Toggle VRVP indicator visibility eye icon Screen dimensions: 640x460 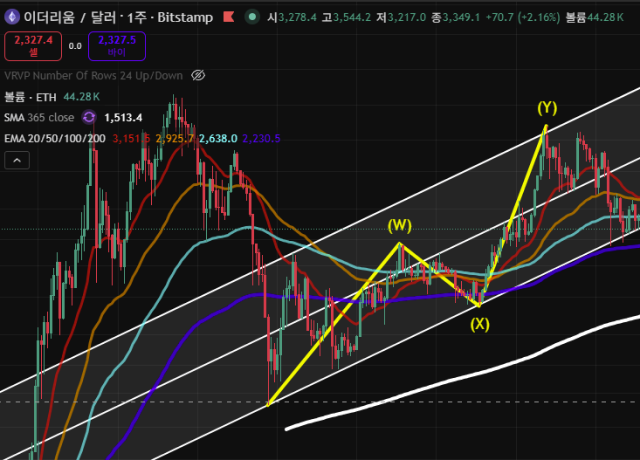pos(198,76)
